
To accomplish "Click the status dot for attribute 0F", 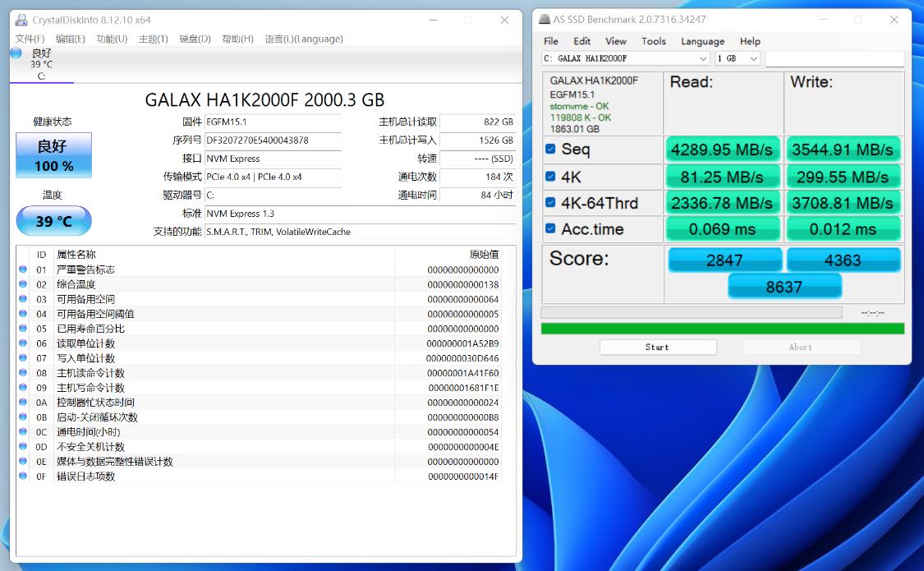I will (23, 477).
